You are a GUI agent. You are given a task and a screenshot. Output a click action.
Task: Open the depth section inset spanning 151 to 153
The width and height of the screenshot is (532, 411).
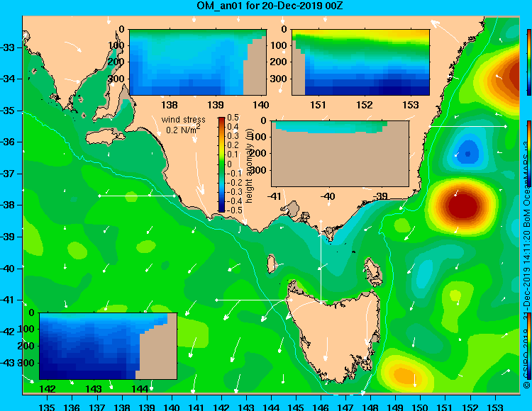coord(360,62)
